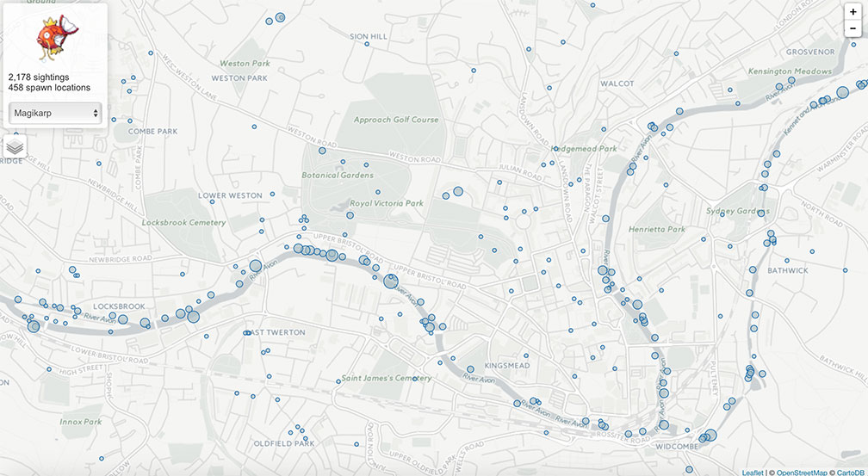This screenshot has height=476, width=868.
Task: Open the CartoDB attribution link
Action: pyautogui.click(x=852, y=472)
